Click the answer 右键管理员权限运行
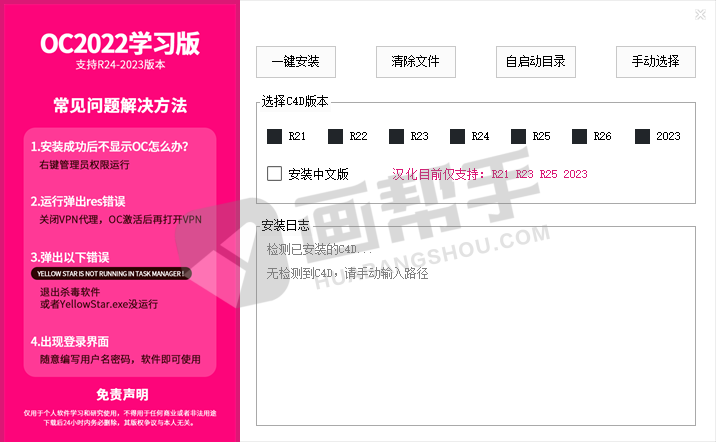Screen dimensions: 716x442 point(84,165)
